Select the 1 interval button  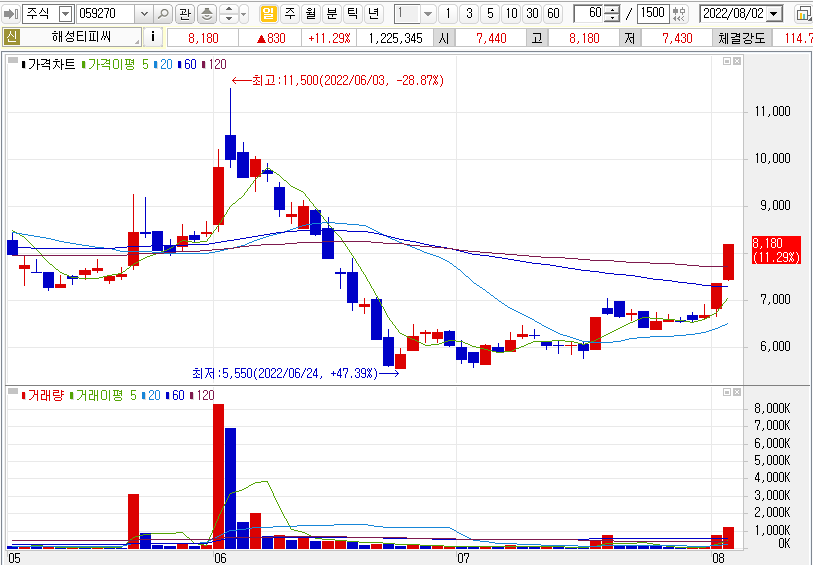point(448,13)
